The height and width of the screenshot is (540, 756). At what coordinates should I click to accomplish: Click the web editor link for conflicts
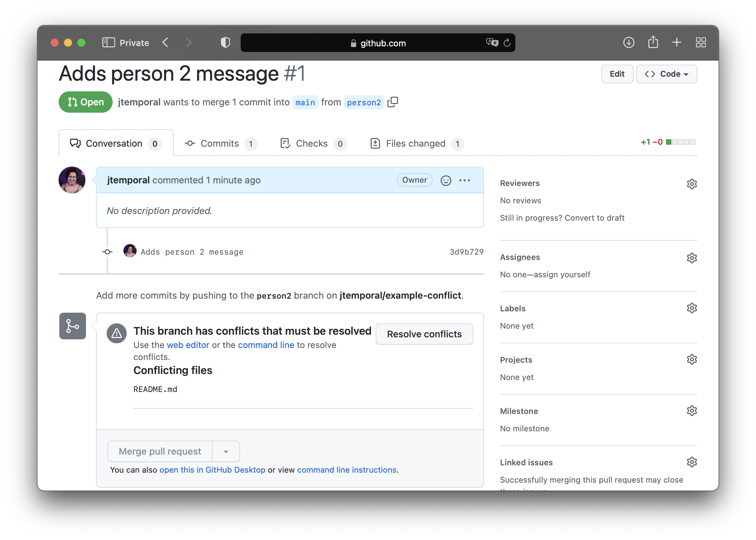tap(187, 345)
